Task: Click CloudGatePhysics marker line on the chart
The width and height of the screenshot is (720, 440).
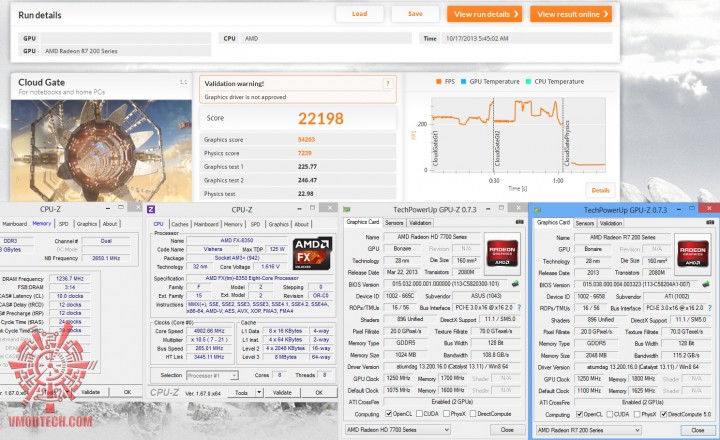Action: coord(563,135)
